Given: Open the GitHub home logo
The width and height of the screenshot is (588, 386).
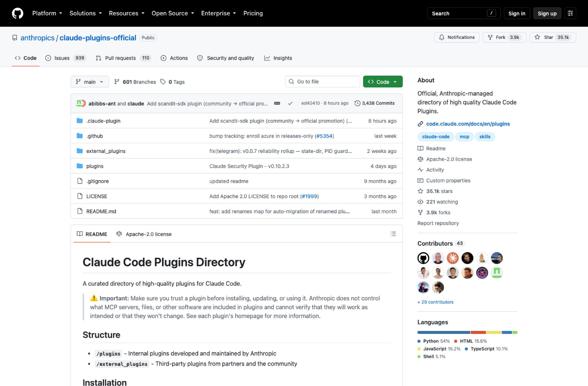Looking at the screenshot, I should tap(18, 13).
